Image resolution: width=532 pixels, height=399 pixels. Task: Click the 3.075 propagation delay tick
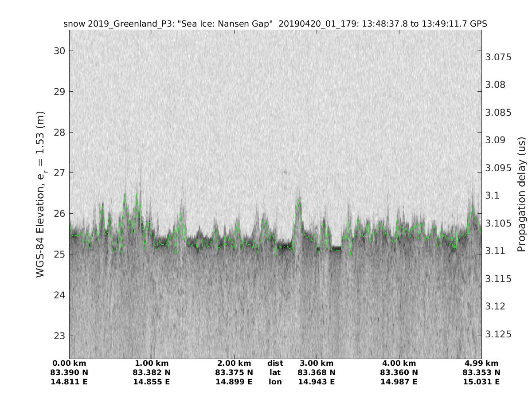(499, 57)
